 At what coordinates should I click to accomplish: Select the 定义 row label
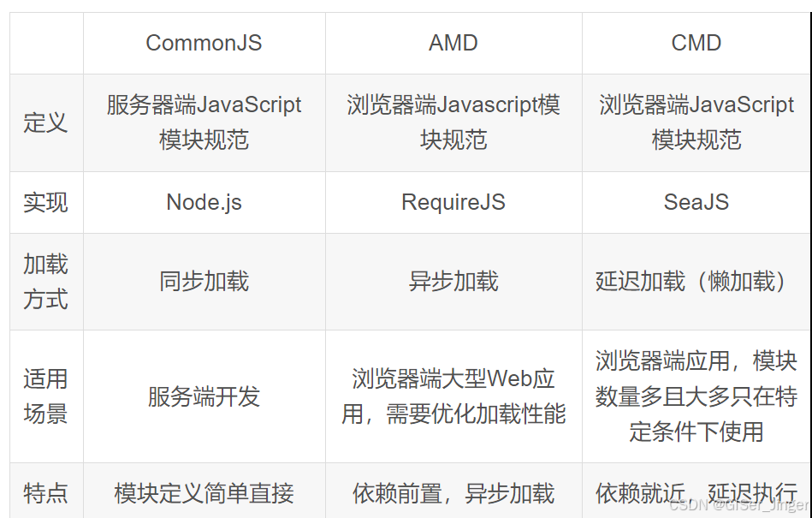pyautogui.click(x=45, y=122)
